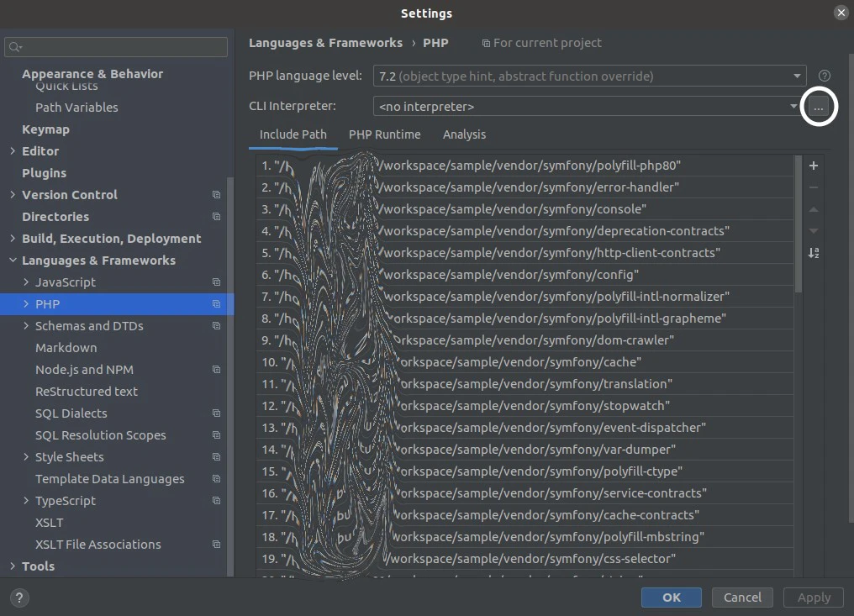854x616 pixels.
Task: Click project-level icon next to Directories
Action: (x=216, y=216)
